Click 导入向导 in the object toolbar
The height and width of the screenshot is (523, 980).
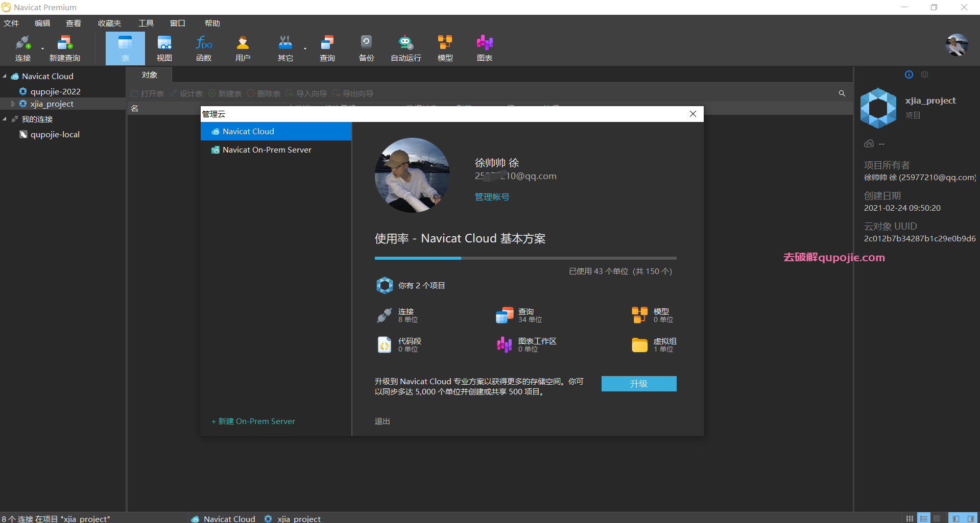[306, 93]
